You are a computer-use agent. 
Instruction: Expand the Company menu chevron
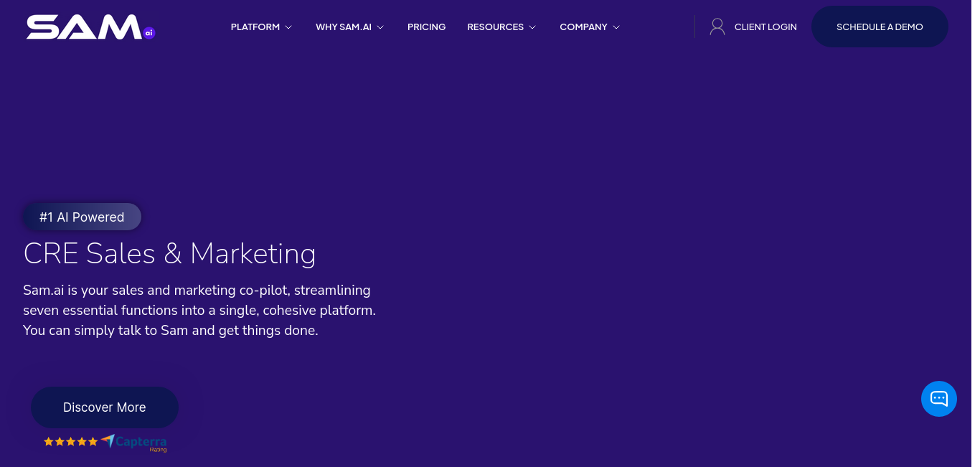[x=616, y=27]
